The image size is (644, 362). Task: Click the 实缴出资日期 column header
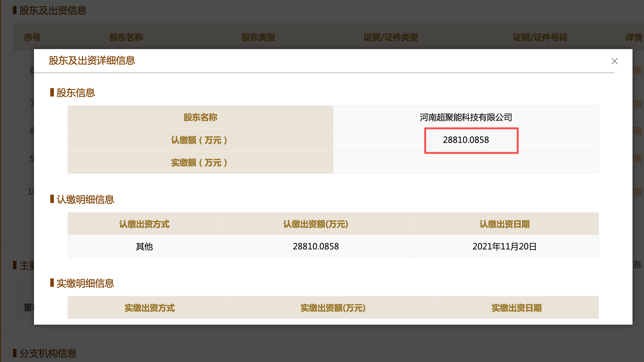pyautogui.click(x=516, y=308)
